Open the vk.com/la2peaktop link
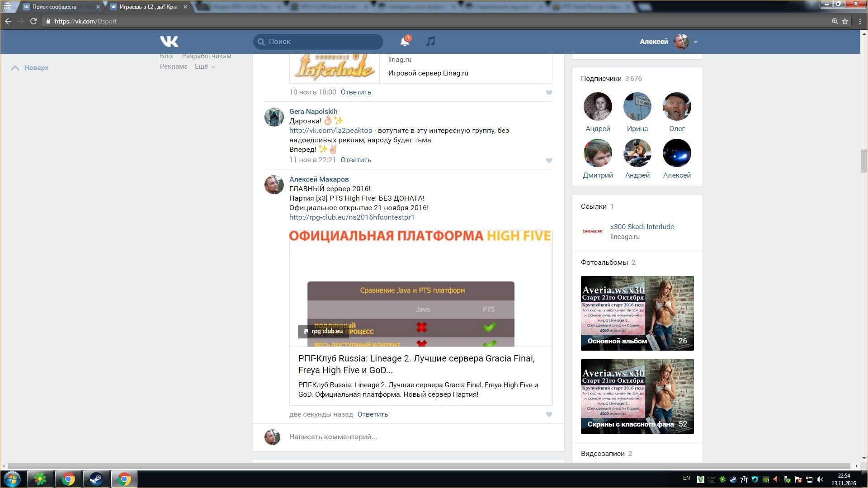This screenshot has height=488, width=868. pyautogui.click(x=330, y=131)
